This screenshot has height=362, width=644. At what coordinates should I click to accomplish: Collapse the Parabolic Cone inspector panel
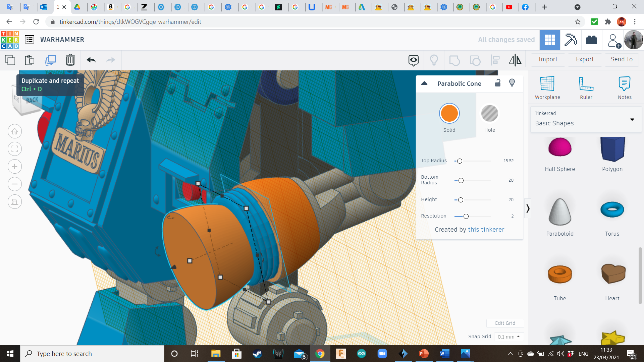pos(424,83)
